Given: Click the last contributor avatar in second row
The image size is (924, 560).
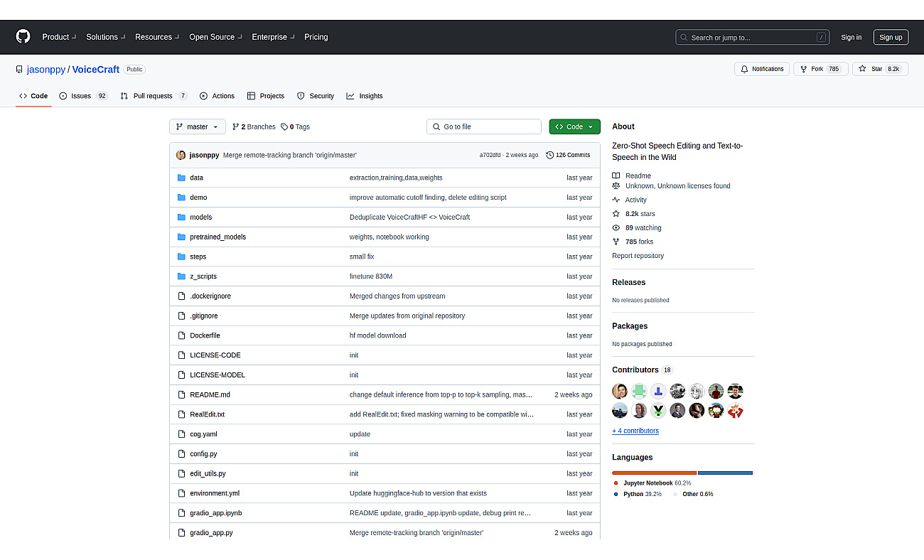Looking at the screenshot, I should coord(735,410).
